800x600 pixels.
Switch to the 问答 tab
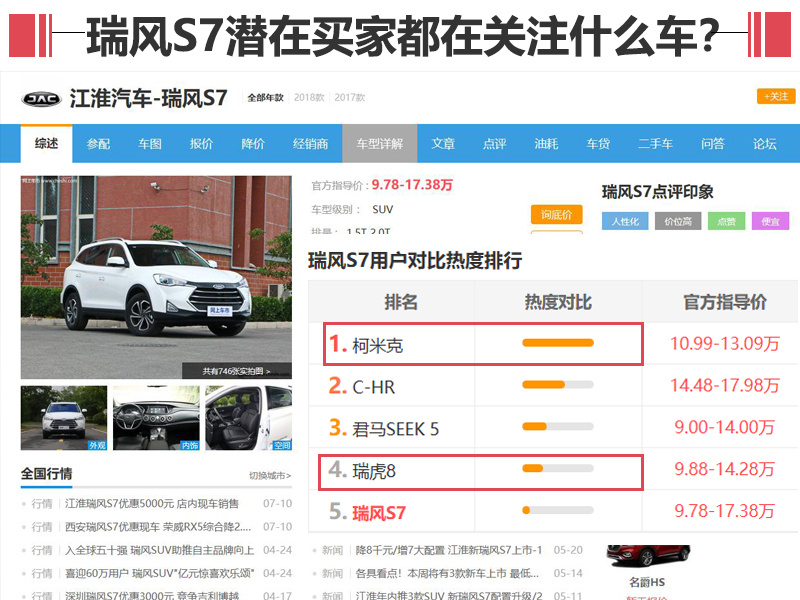(x=712, y=144)
